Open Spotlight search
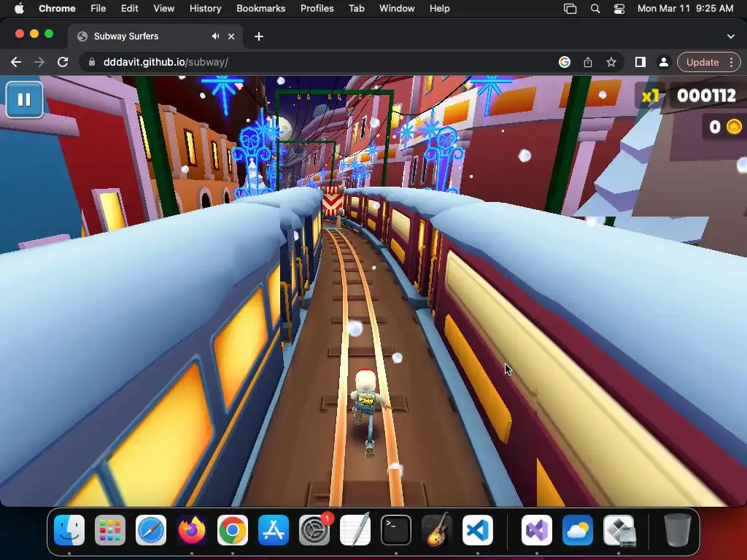The image size is (747, 560). pos(595,9)
